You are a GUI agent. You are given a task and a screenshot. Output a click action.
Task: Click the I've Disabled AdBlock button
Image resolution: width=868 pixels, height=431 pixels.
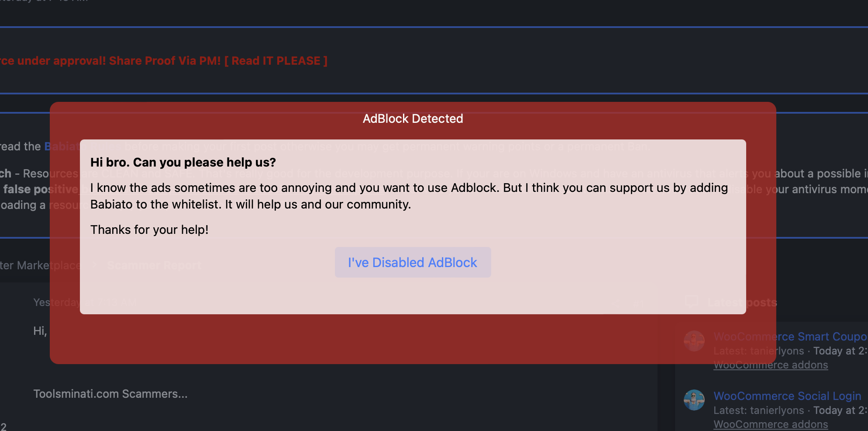click(413, 262)
